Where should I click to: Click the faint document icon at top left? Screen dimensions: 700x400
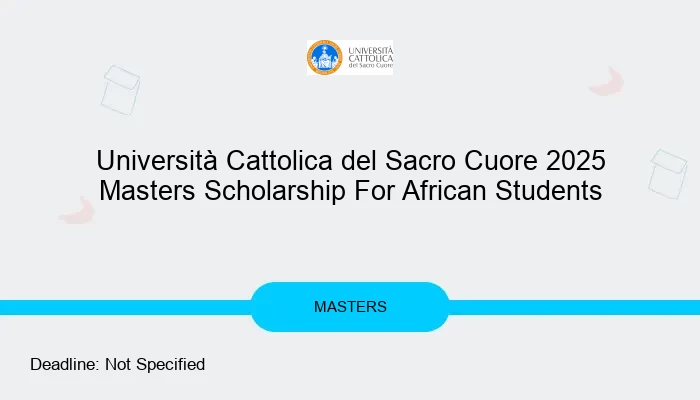point(120,89)
